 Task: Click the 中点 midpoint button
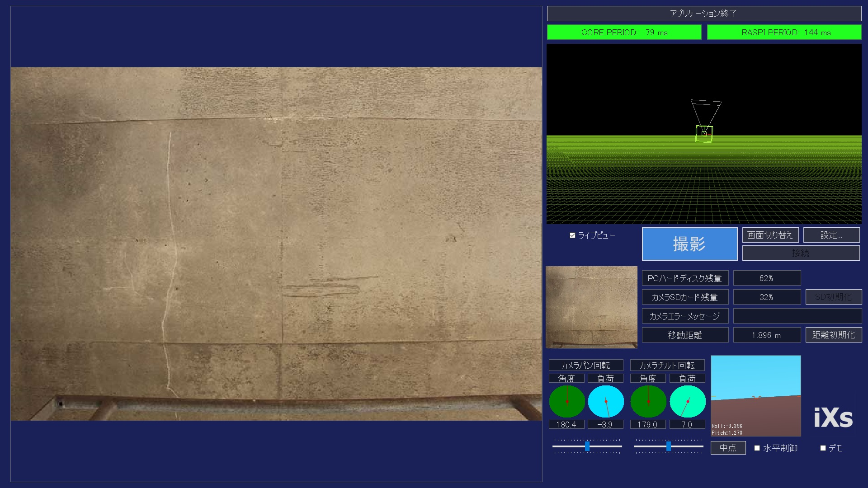tap(728, 448)
